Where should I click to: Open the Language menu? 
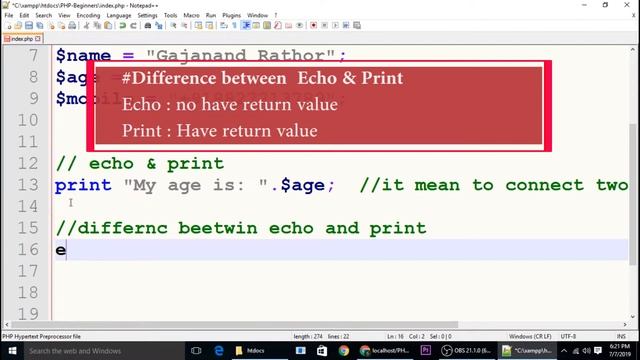click(119, 16)
